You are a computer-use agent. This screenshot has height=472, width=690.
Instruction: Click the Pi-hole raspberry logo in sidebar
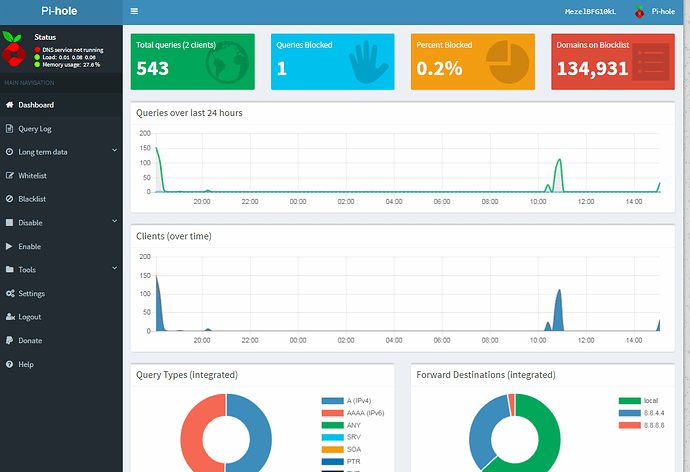click(x=13, y=48)
